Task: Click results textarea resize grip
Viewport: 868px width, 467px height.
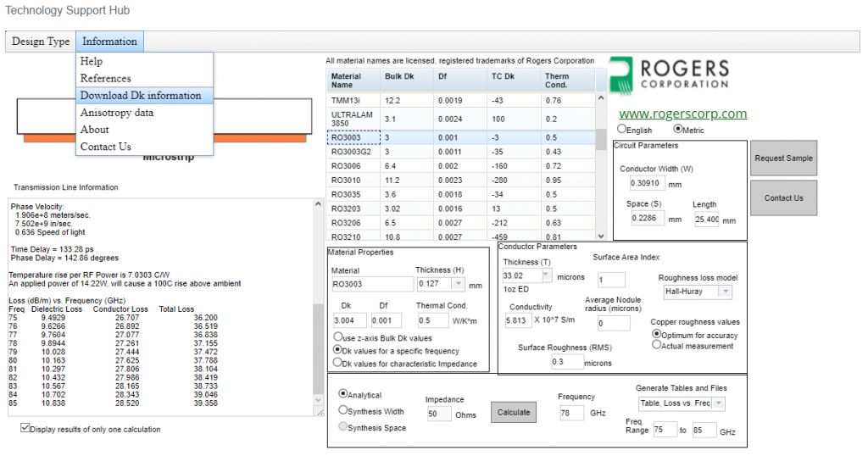Action: (320, 412)
